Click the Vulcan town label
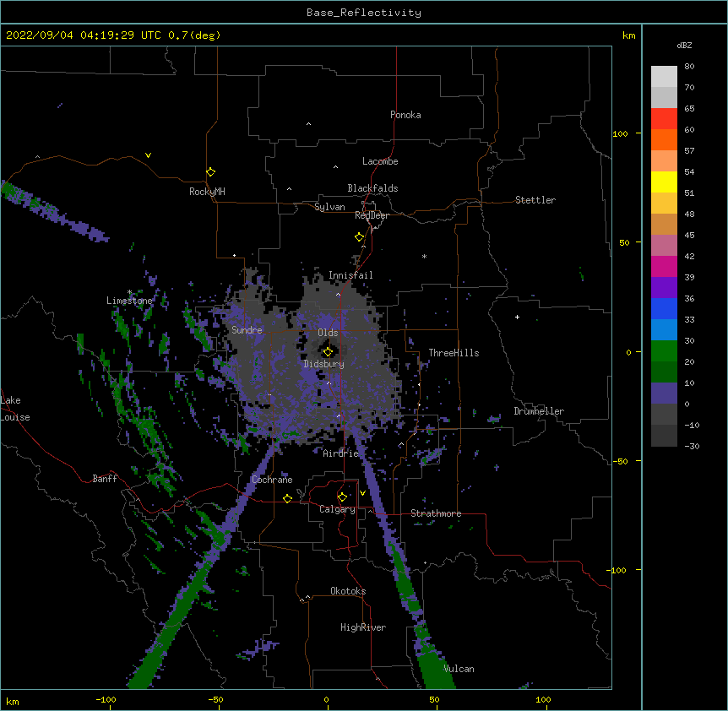728x711 pixels. tap(459, 669)
